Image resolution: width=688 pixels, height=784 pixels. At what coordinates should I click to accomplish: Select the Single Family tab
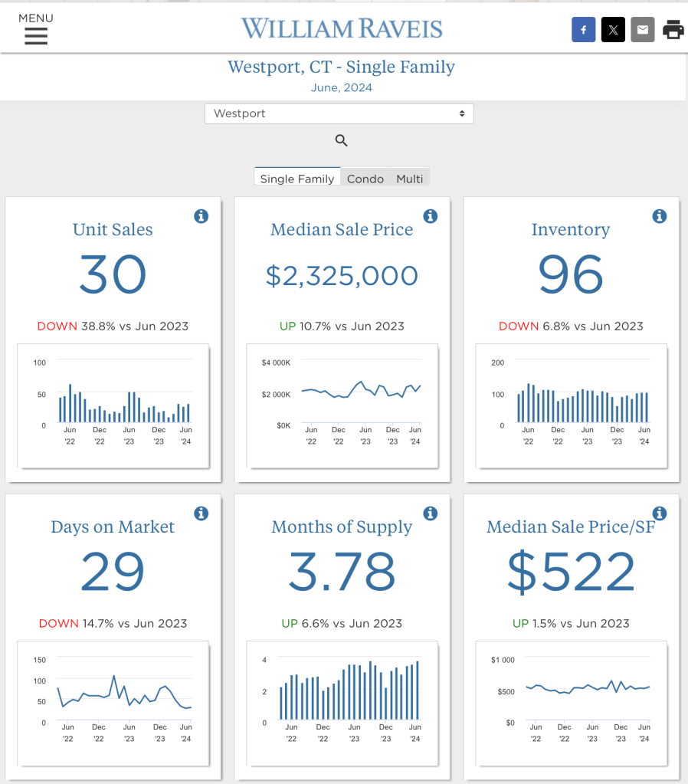click(296, 178)
